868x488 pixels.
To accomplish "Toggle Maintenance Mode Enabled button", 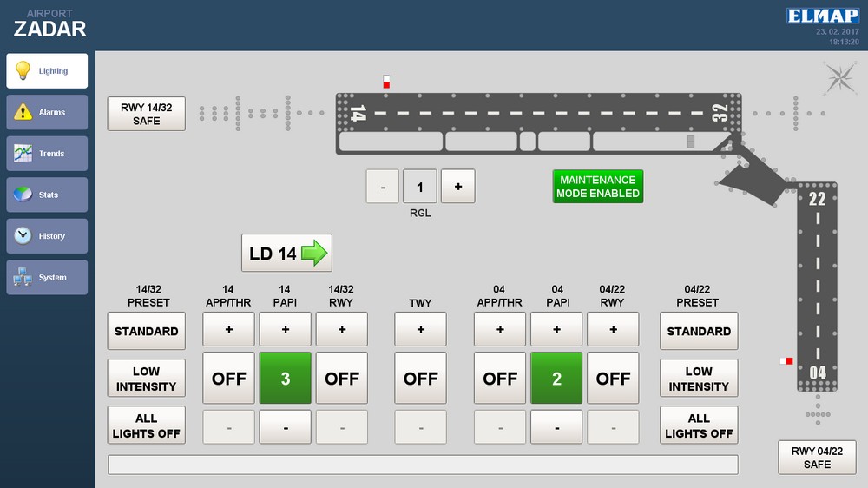I will (598, 187).
